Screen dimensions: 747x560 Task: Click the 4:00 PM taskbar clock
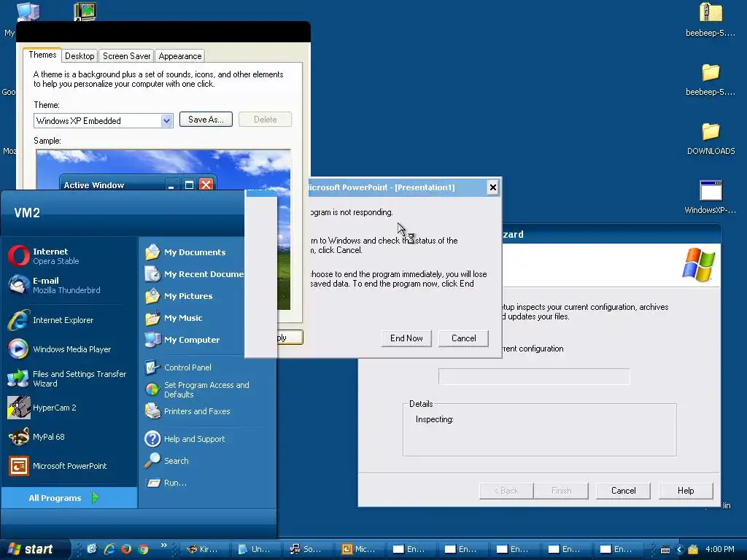pyautogui.click(x=720, y=549)
